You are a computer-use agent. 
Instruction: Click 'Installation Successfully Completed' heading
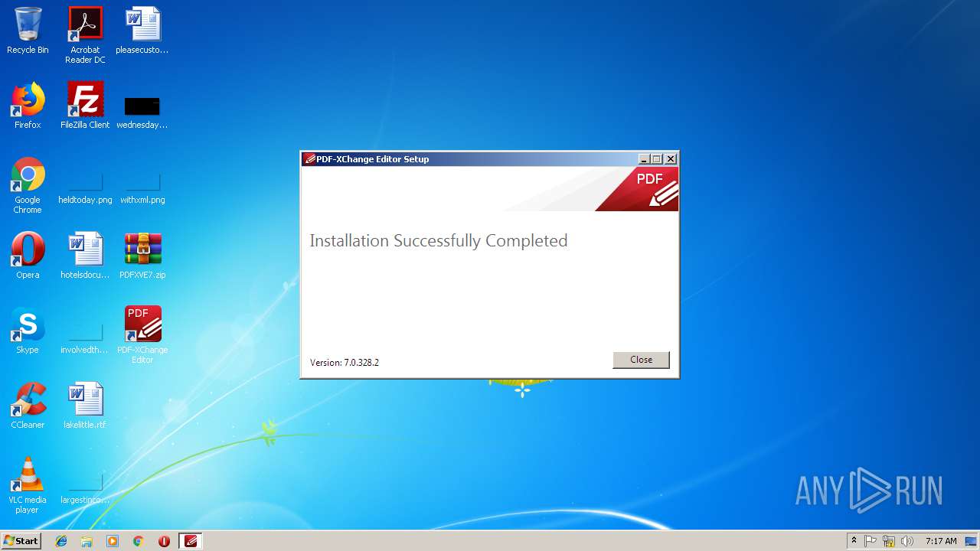click(x=439, y=241)
